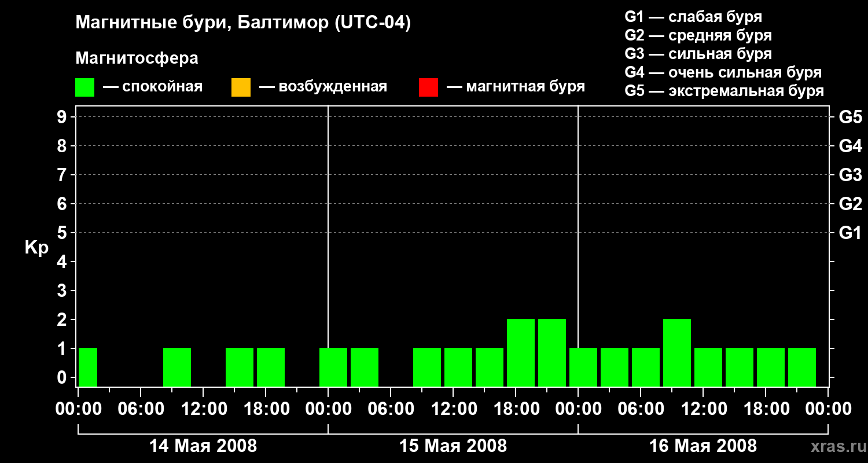Click the lone bar near 09:00 on 14 Мая
This screenshot has height=463, width=868.
tap(177, 367)
